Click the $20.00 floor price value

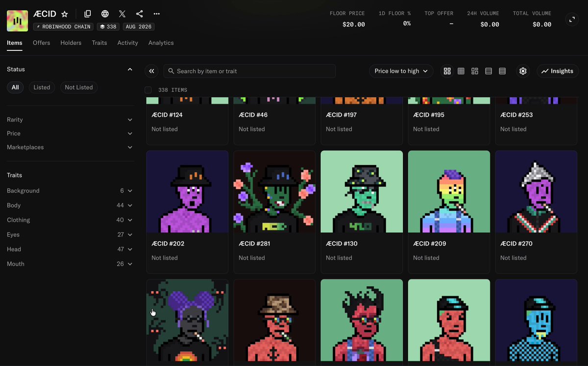point(353,24)
